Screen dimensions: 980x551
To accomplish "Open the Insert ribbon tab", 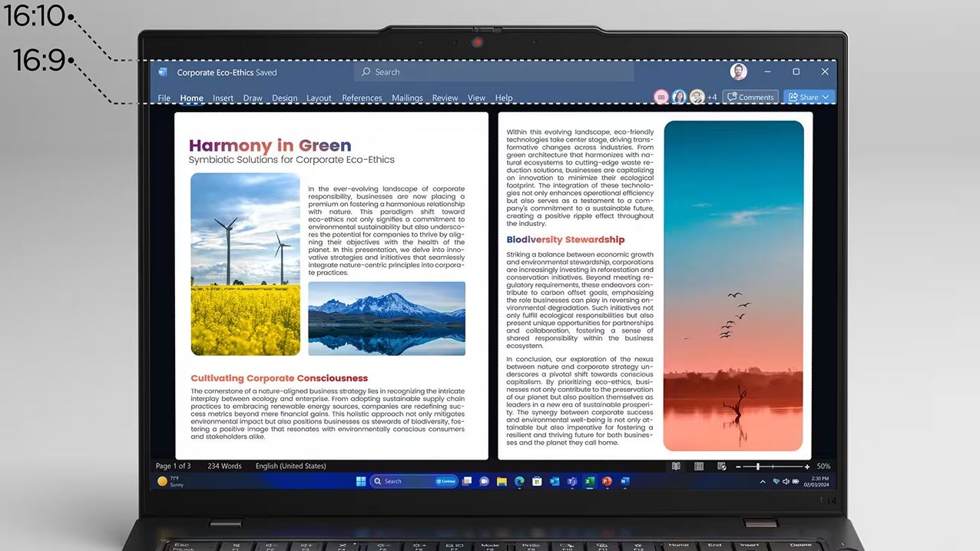I will [223, 98].
